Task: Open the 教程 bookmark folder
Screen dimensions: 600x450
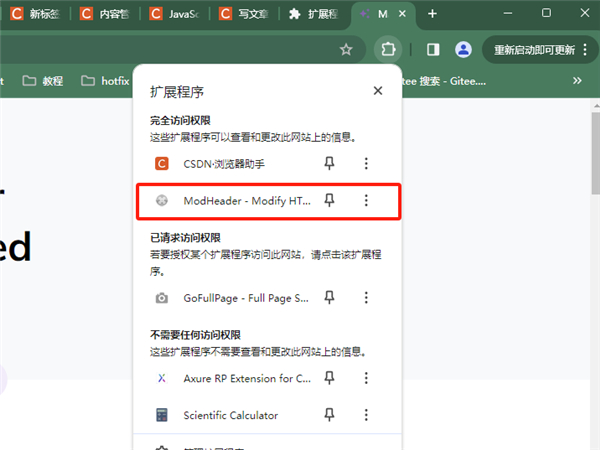Action: 43,81
